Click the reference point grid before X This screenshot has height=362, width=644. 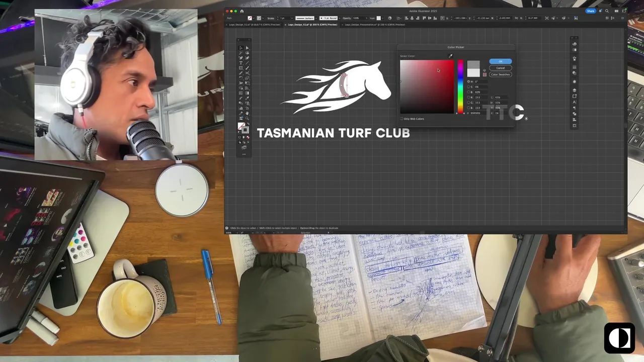coord(442,18)
